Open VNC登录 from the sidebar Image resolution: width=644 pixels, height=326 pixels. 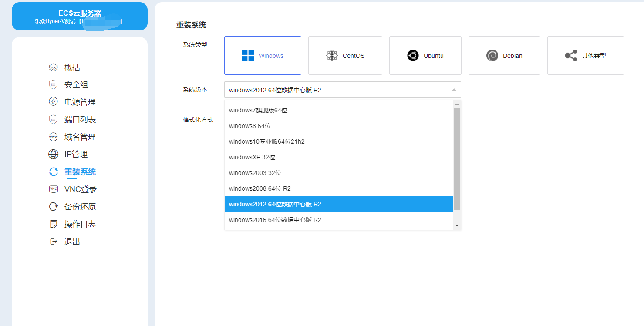tap(81, 189)
